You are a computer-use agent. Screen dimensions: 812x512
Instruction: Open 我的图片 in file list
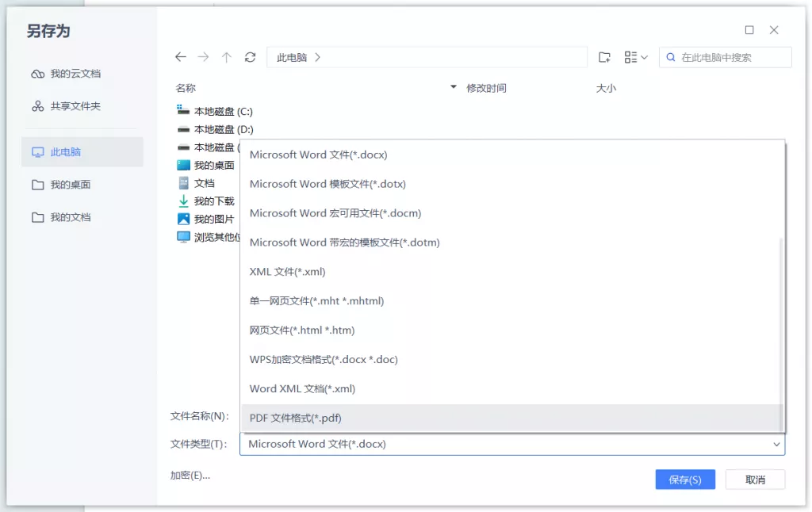click(x=214, y=219)
